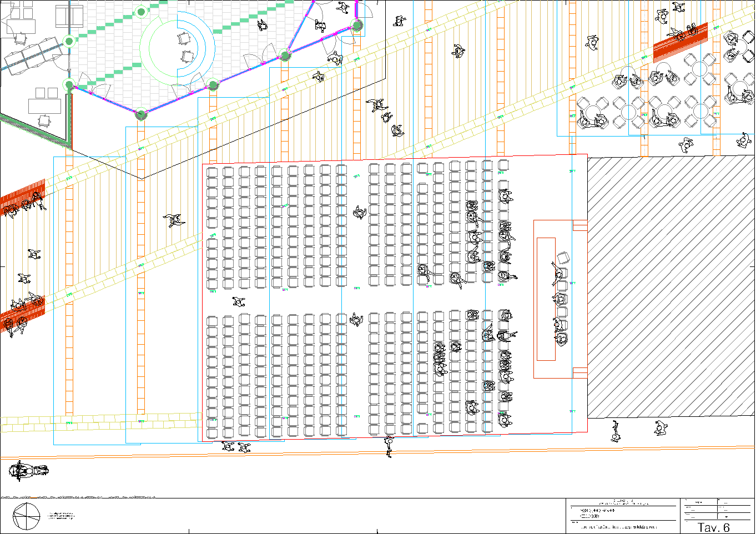Select the person standing on the bottom road line

coord(389,446)
